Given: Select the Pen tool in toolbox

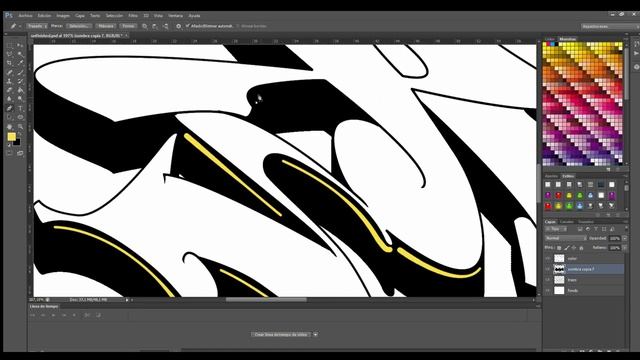Looking at the screenshot, I should coord(10,108).
